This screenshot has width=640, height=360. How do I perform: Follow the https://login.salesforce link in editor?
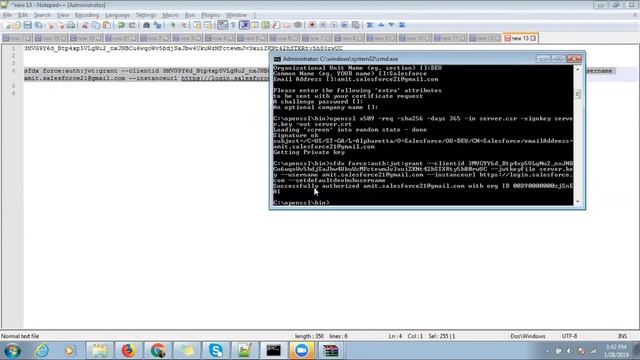[225, 78]
